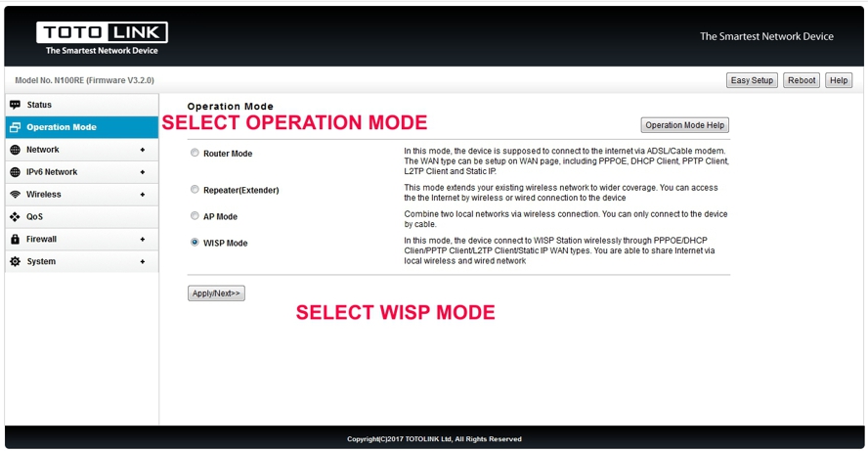
Task: Click the Help button
Action: (x=839, y=80)
